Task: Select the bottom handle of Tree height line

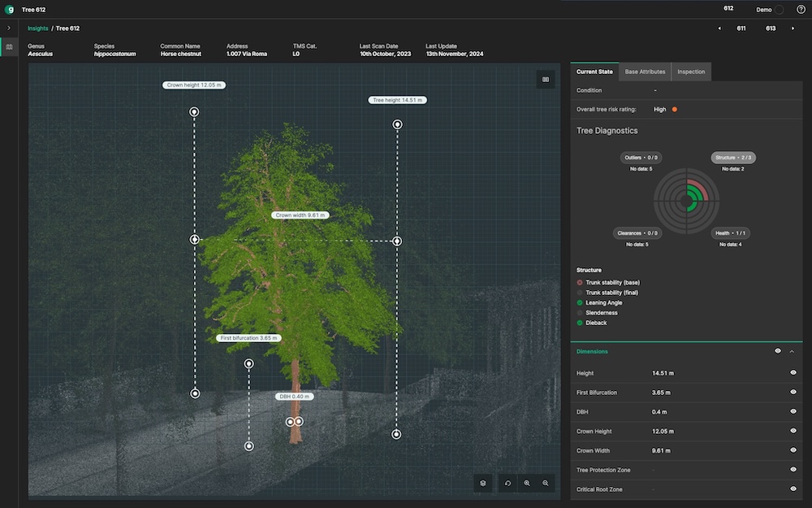Action: pos(396,434)
